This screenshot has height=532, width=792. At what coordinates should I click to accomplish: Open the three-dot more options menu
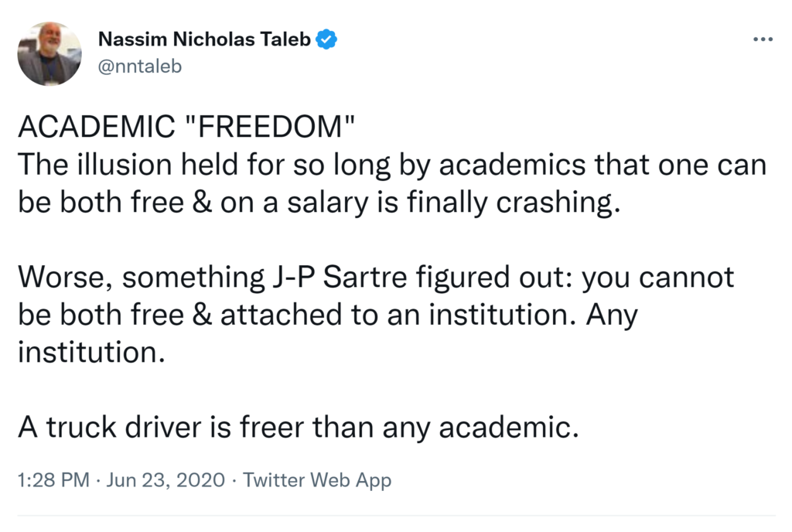[763, 39]
